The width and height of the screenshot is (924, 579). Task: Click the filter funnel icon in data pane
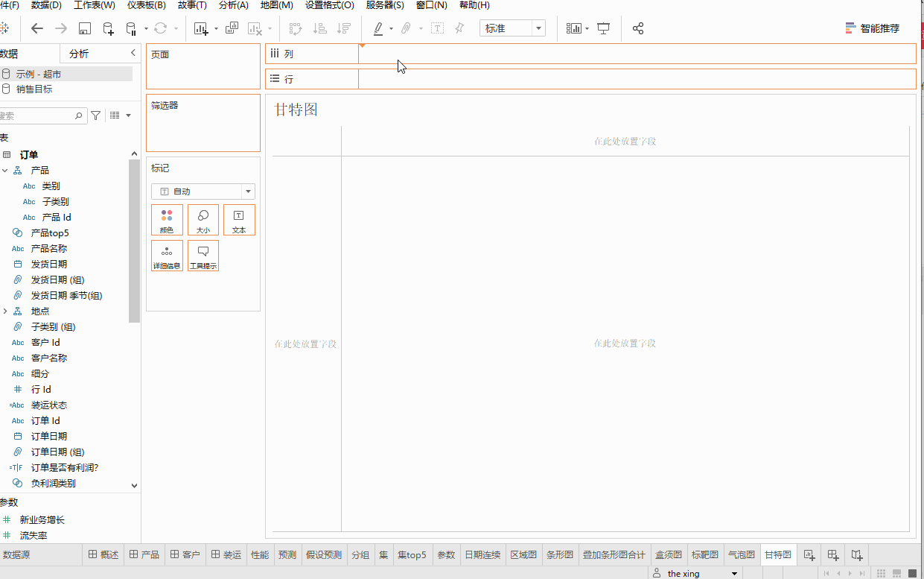[96, 116]
